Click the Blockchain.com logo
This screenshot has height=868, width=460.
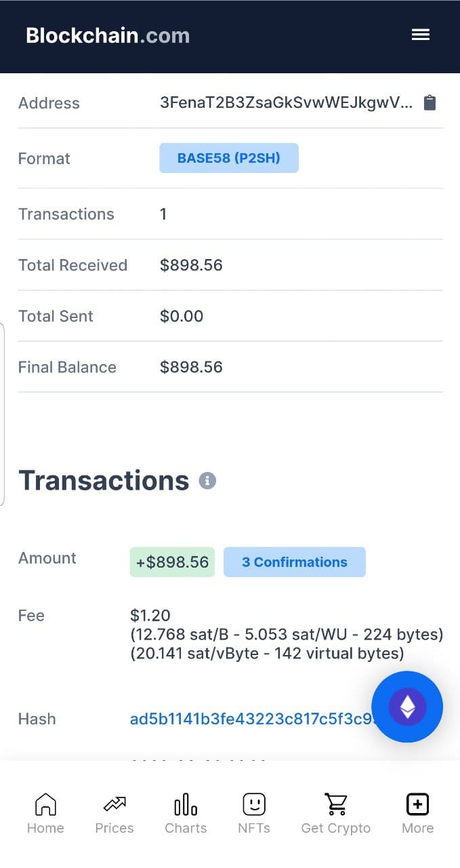click(107, 35)
